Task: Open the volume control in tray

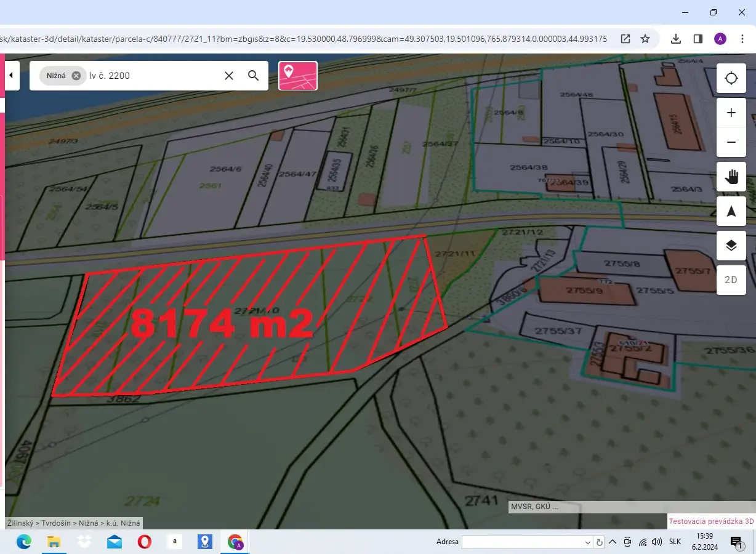Action: coord(657,542)
